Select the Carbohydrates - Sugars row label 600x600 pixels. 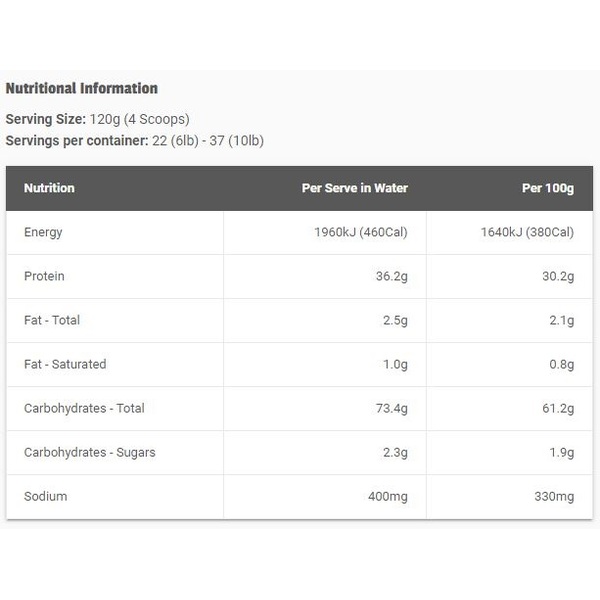tap(90, 452)
